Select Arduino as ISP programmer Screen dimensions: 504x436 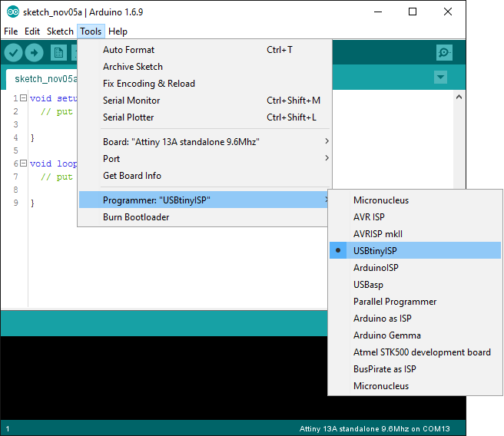[x=416, y=318]
